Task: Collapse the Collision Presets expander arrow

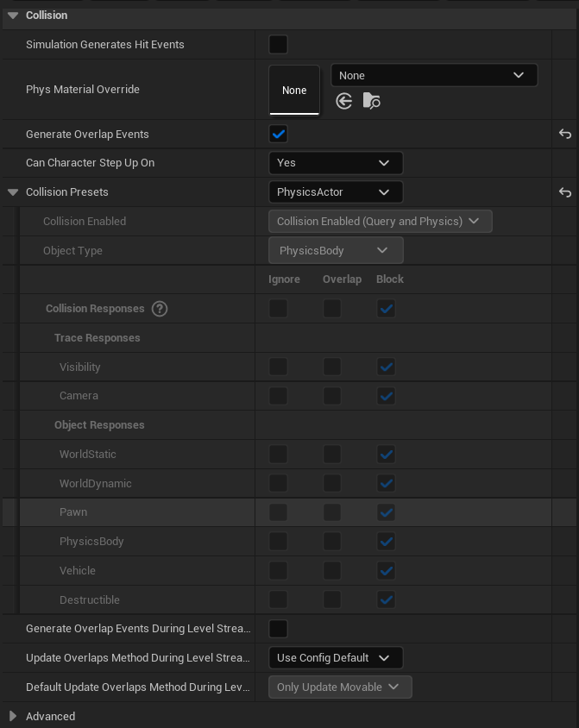Action: [x=13, y=192]
